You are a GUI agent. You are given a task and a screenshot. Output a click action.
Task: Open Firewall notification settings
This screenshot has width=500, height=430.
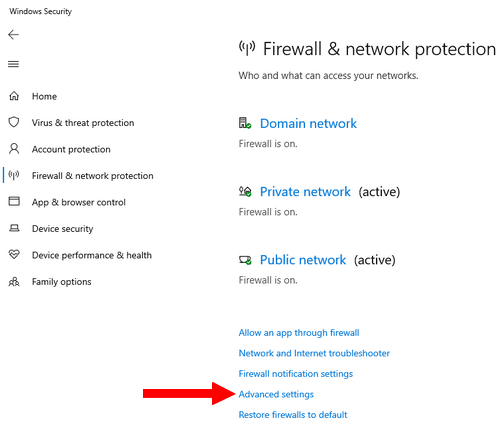pos(296,374)
